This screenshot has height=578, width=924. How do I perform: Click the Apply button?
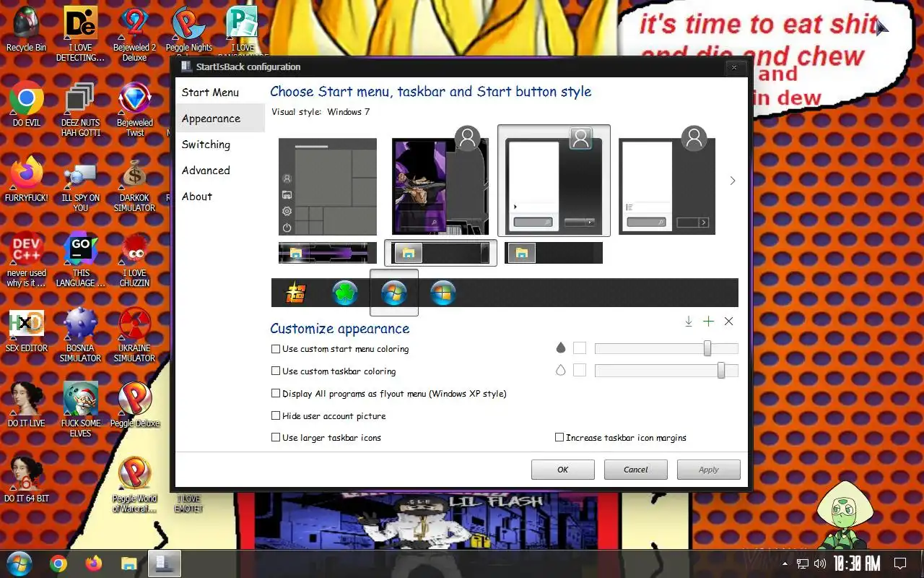pyautogui.click(x=709, y=470)
